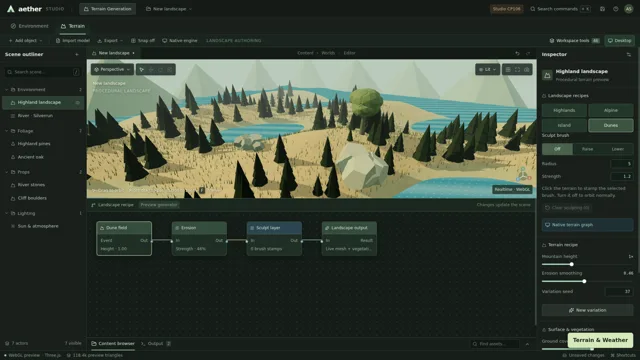Screen dimensions: 640x360
Task: Open Workspace tools
Action: (x=574, y=40)
